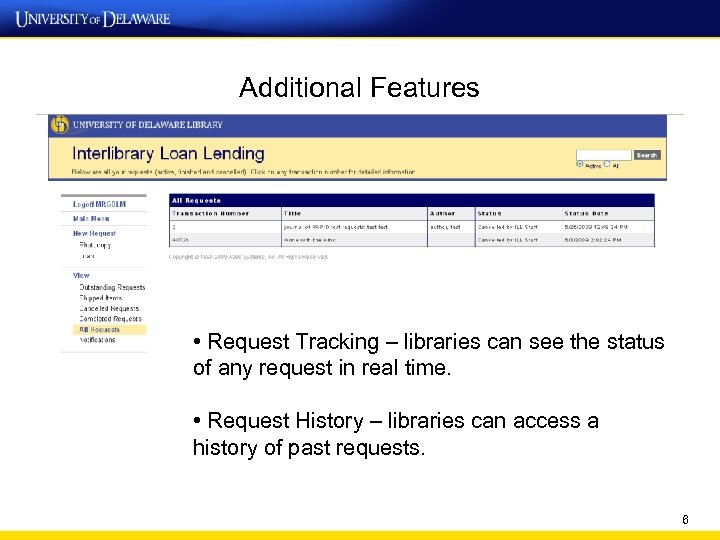Click the first row's author cell
The height and width of the screenshot is (540, 720).
[445, 227]
